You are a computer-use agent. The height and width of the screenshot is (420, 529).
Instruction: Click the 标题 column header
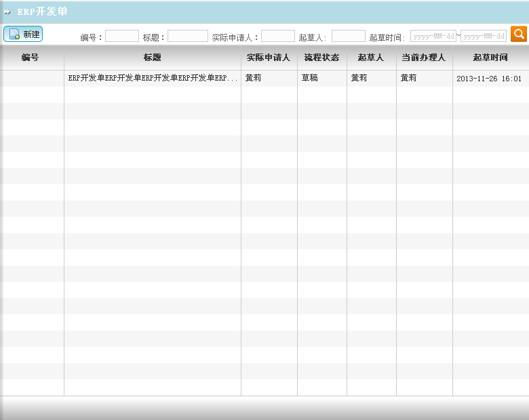(153, 58)
